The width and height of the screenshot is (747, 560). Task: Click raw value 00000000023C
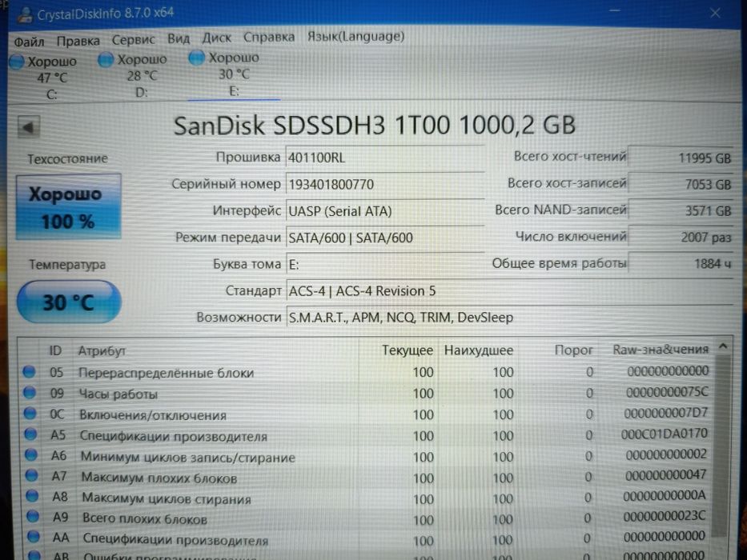(665, 516)
